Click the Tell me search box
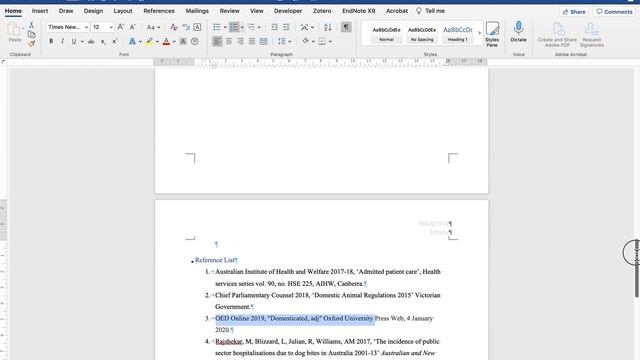The image size is (640, 360). (x=431, y=11)
